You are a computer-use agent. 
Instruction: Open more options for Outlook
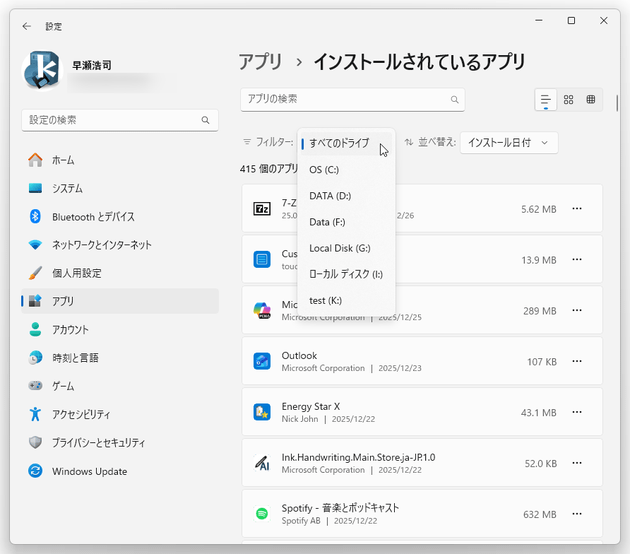[x=577, y=361]
